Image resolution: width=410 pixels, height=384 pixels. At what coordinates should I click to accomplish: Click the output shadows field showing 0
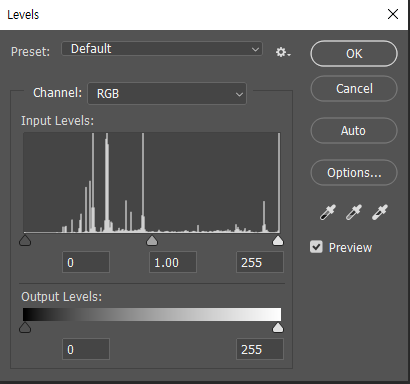86,349
